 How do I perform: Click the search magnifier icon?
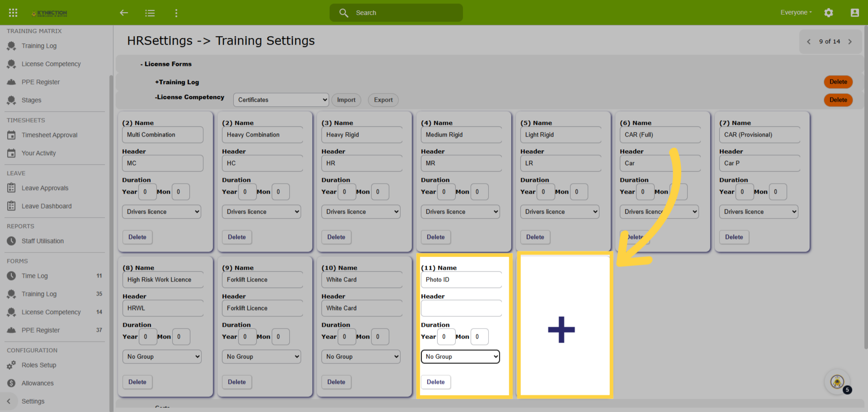coord(344,13)
